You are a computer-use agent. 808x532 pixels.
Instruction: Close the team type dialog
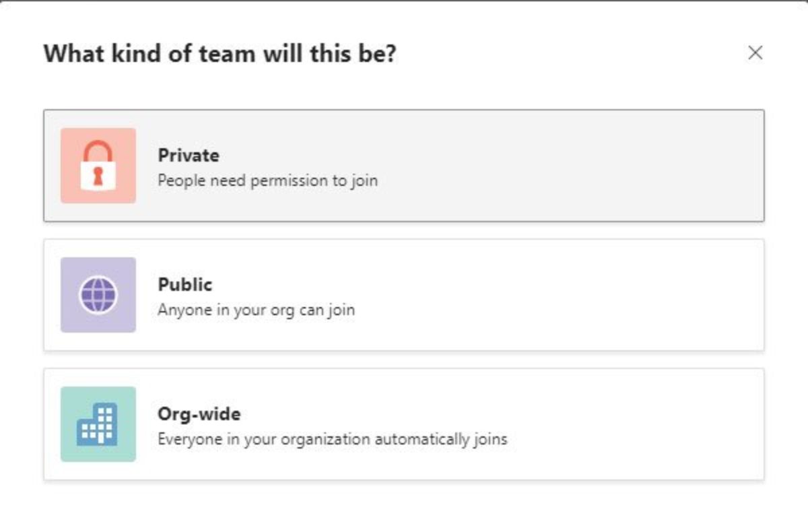[755, 53]
